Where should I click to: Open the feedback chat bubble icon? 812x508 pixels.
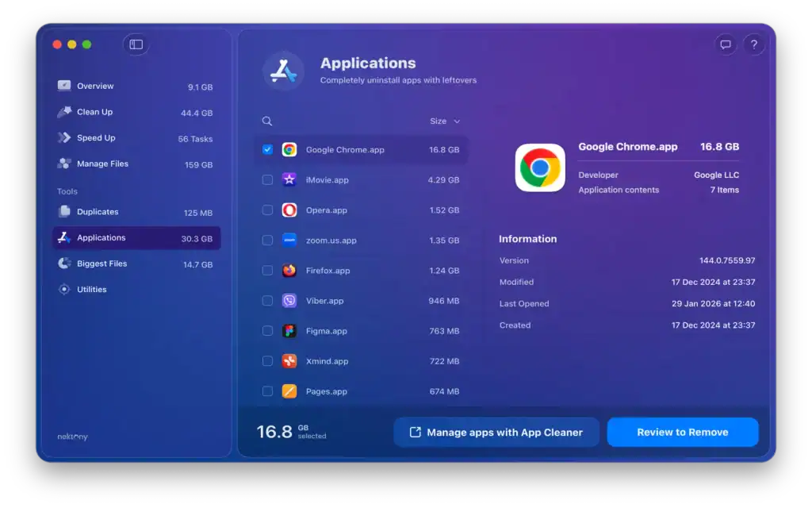(x=726, y=44)
